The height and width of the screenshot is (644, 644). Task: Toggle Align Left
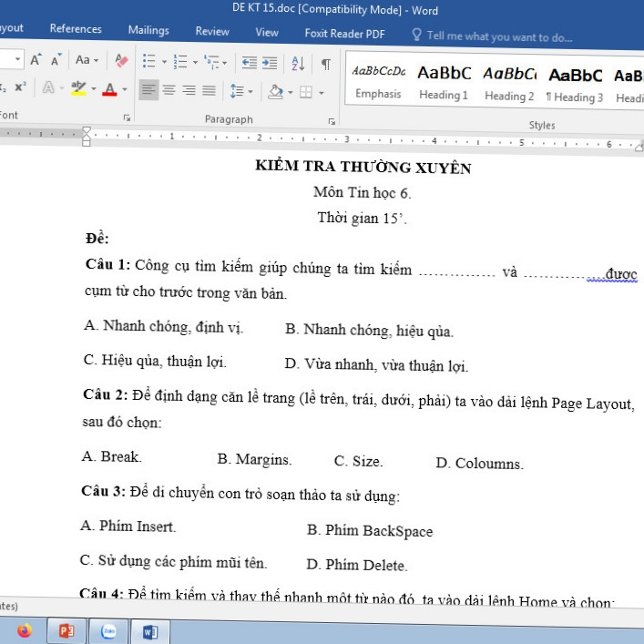[x=148, y=89]
